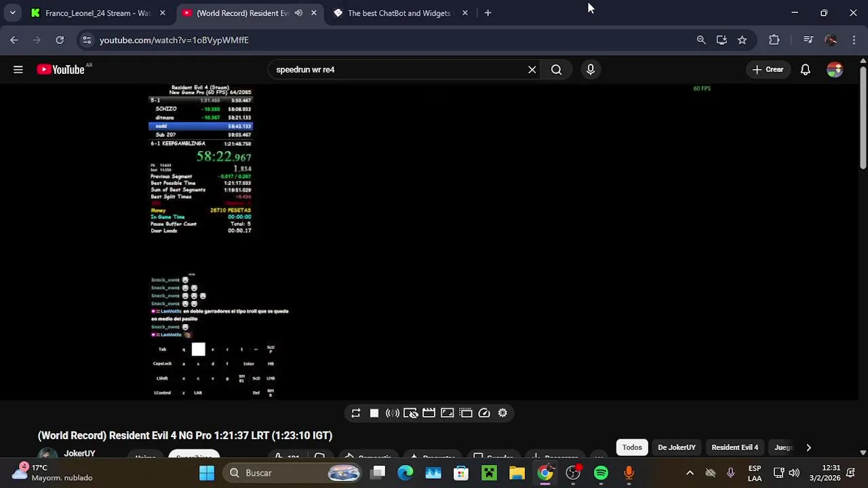Click the page vertical scrollbar thumb
868x488 pixels.
(863, 117)
